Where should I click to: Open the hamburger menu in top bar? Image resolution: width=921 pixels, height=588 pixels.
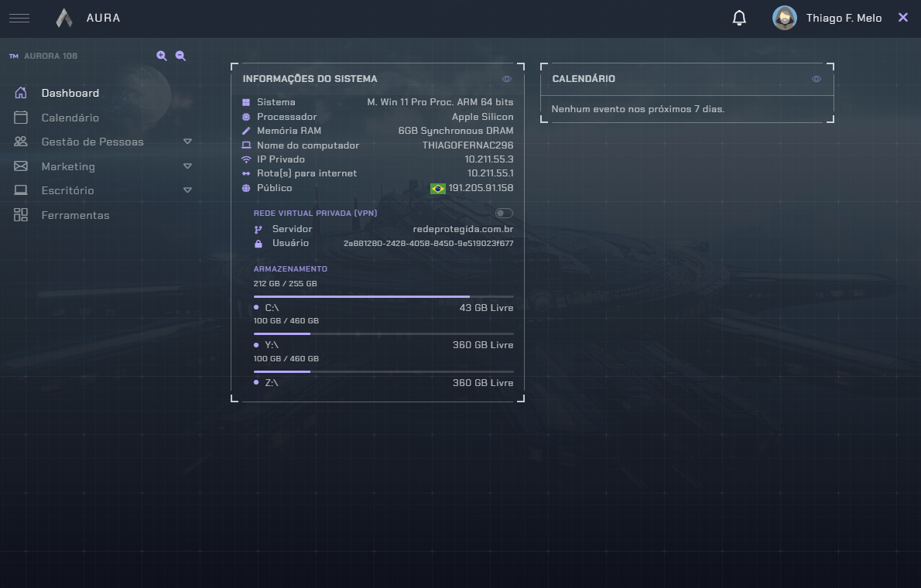(19, 18)
